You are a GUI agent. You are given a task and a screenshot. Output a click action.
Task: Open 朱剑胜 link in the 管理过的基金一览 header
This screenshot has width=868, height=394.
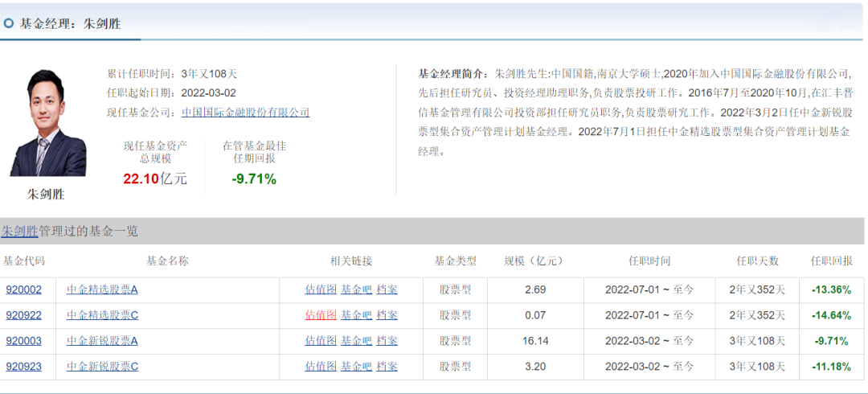point(19,231)
